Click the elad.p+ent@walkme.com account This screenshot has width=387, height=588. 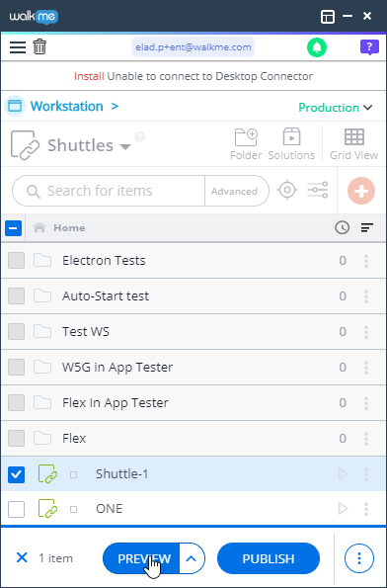coord(193,47)
